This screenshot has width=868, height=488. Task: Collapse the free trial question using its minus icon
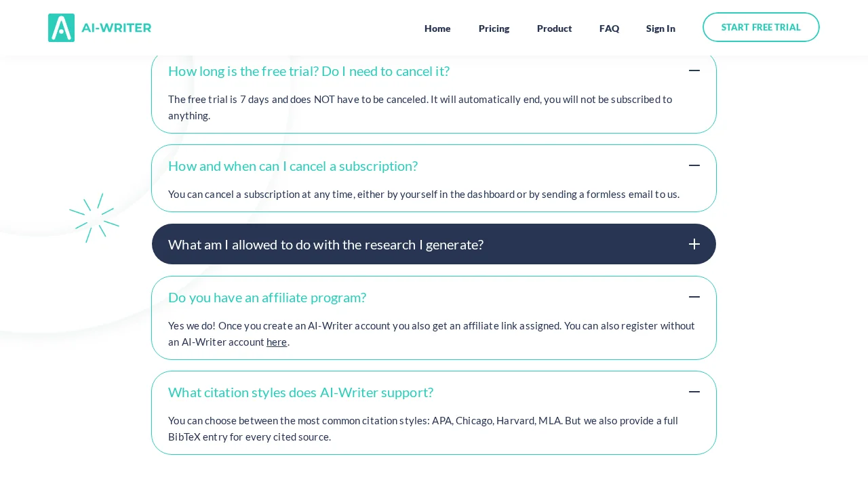tap(694, 70)
